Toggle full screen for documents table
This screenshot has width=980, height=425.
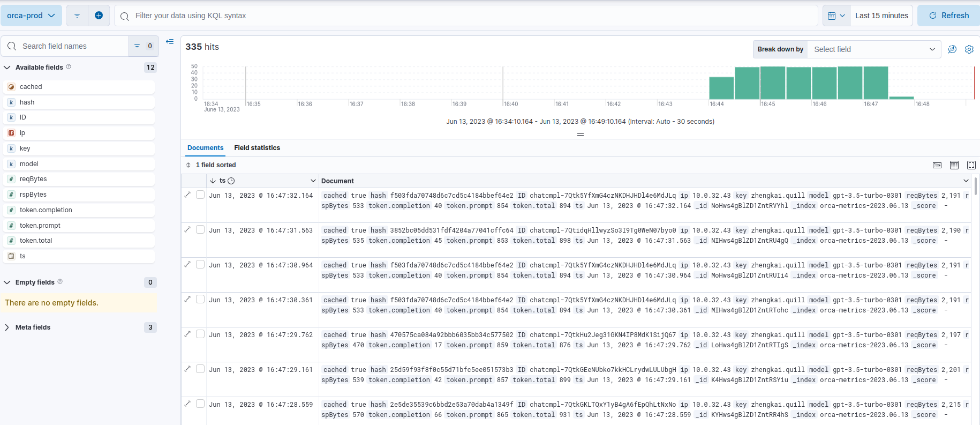[971, 165]
